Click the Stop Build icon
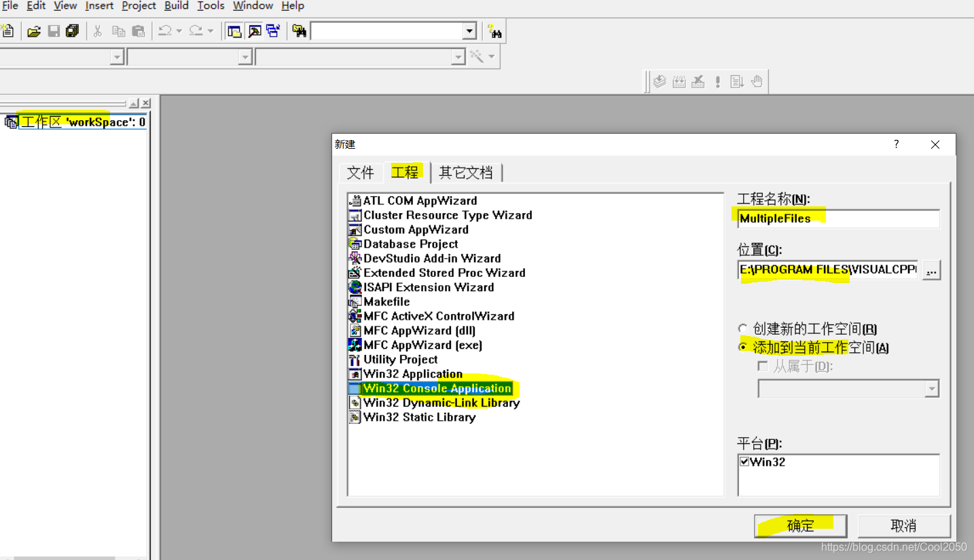 pos(698,82)
